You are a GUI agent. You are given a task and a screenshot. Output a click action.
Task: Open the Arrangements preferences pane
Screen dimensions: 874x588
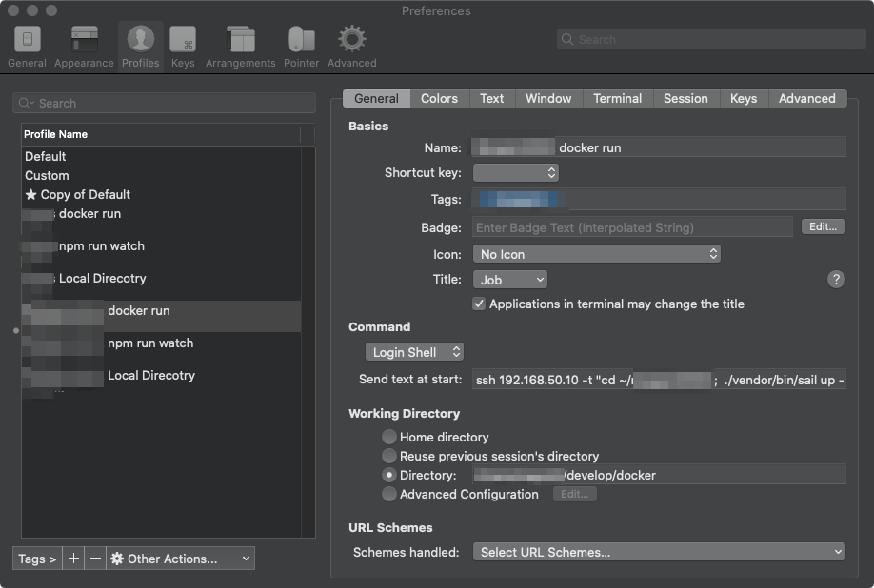[x=240, y=42]
